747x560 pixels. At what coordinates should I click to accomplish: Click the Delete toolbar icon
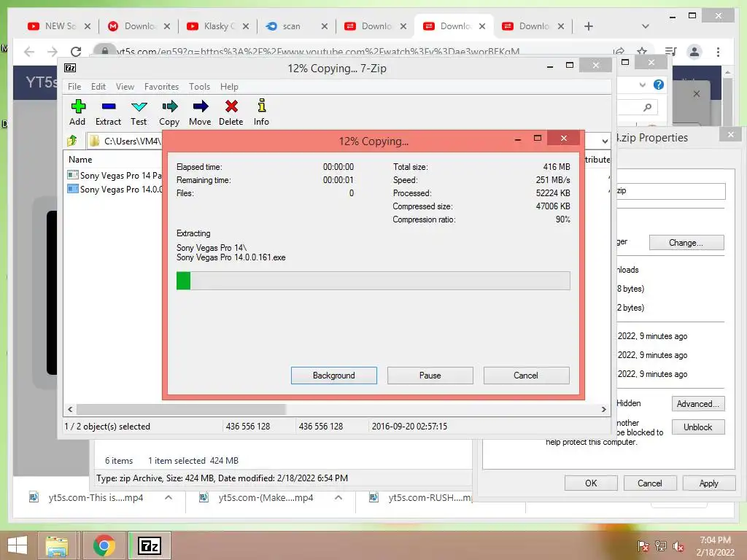click(231, 112)
